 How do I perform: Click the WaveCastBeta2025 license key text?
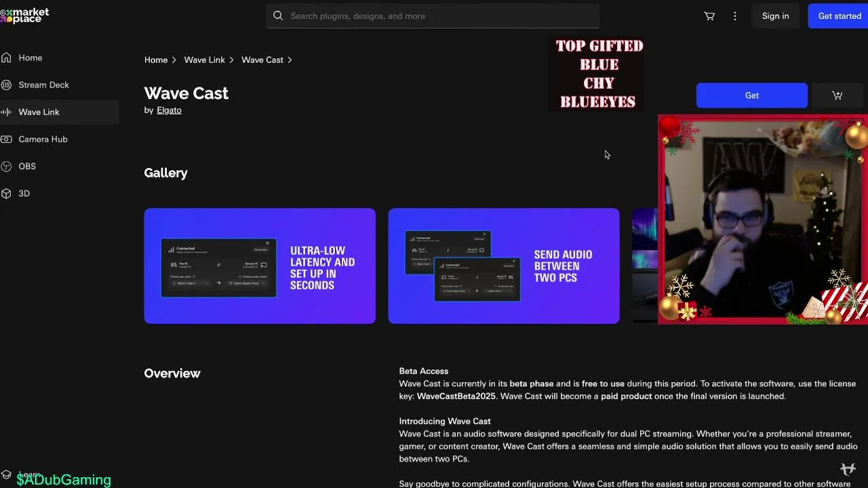456,396
